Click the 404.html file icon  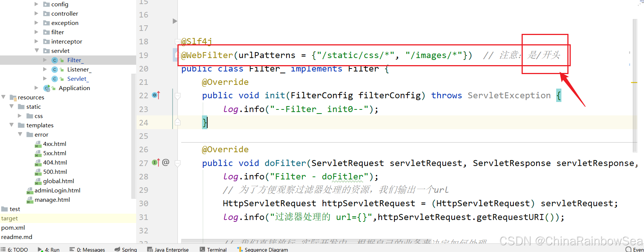point(38,163)
